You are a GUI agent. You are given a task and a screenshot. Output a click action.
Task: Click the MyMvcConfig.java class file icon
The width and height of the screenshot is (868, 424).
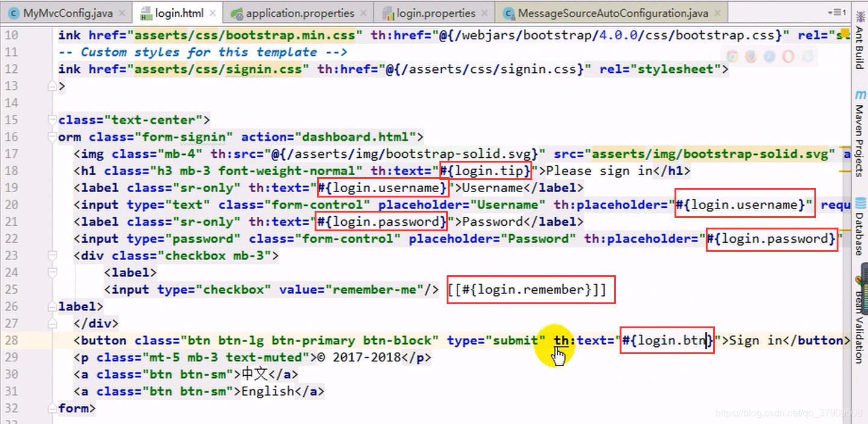pyautogui.click(x=14, y=13)
